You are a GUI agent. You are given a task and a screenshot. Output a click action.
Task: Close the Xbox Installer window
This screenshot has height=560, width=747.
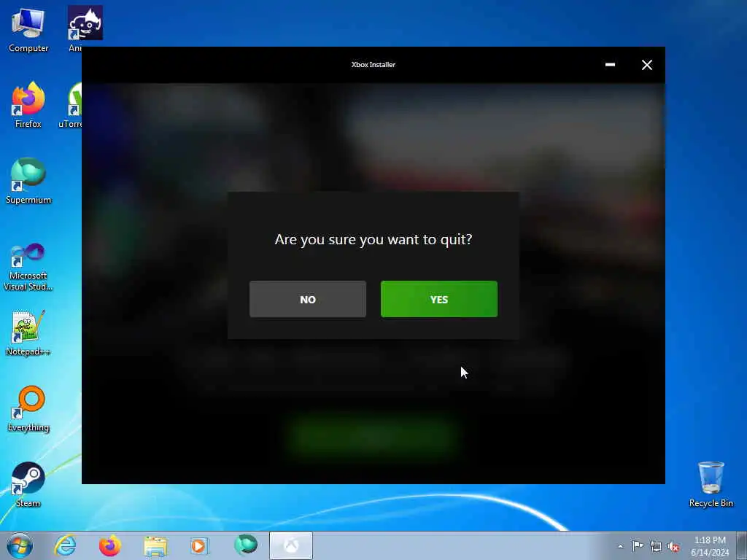coord(646,65)
